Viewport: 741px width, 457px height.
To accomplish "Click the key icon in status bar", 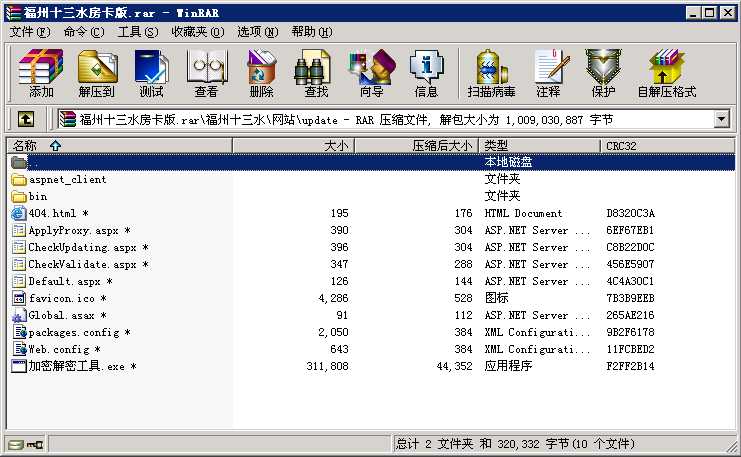I will coord(34,445).
